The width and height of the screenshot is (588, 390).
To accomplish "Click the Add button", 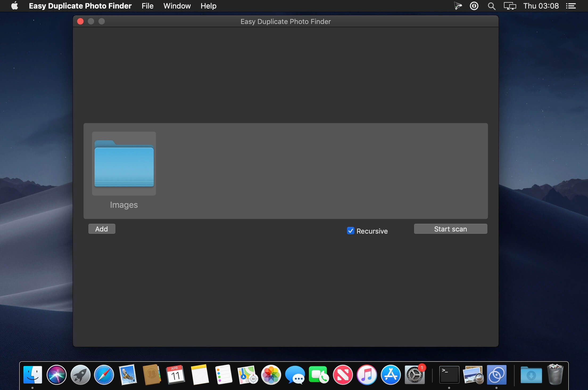I will point(102,229).
